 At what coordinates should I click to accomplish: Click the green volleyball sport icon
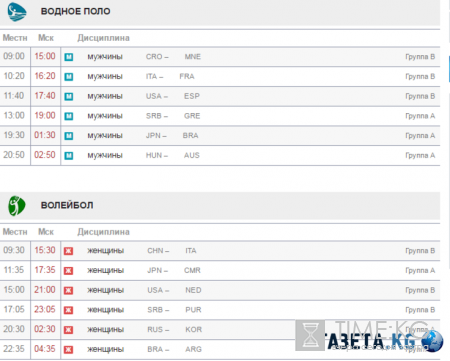tap(17, 206)
